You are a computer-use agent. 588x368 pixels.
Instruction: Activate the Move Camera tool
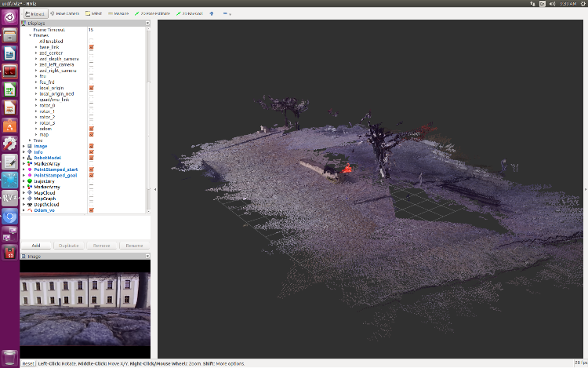[x=64, y=13]
